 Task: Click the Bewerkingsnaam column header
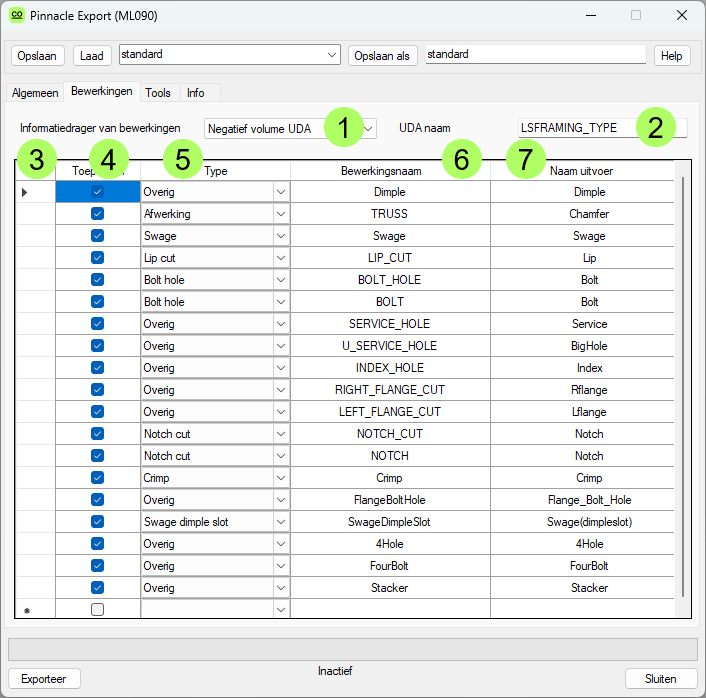(390, 171)
